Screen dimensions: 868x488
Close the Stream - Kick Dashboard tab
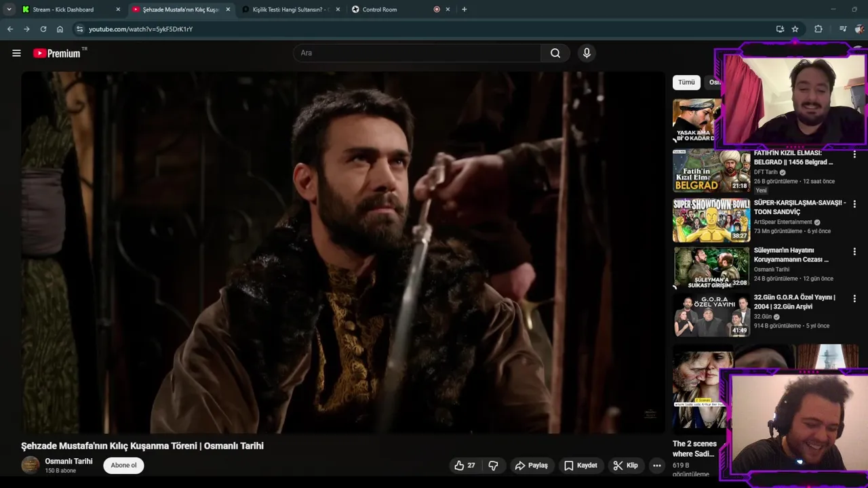point(118,9)
